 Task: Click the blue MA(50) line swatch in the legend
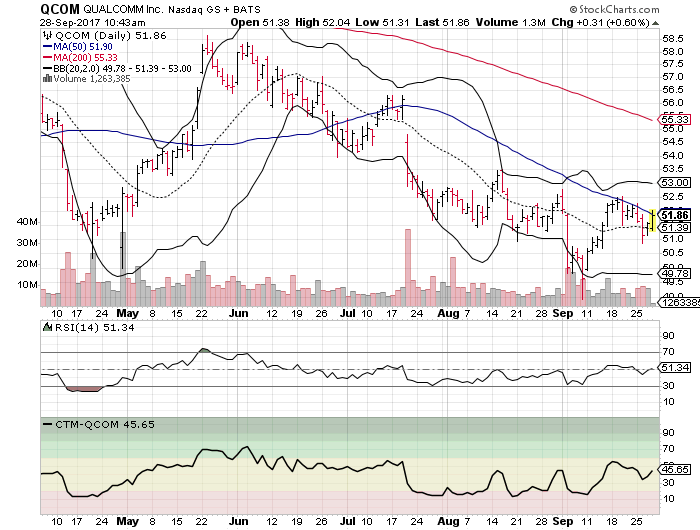coord(47,46)
